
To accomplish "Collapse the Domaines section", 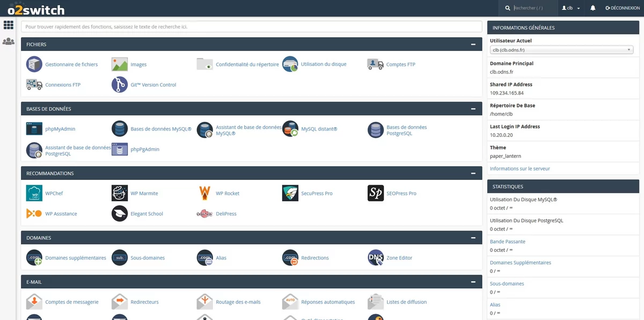I will coord(473,238).
